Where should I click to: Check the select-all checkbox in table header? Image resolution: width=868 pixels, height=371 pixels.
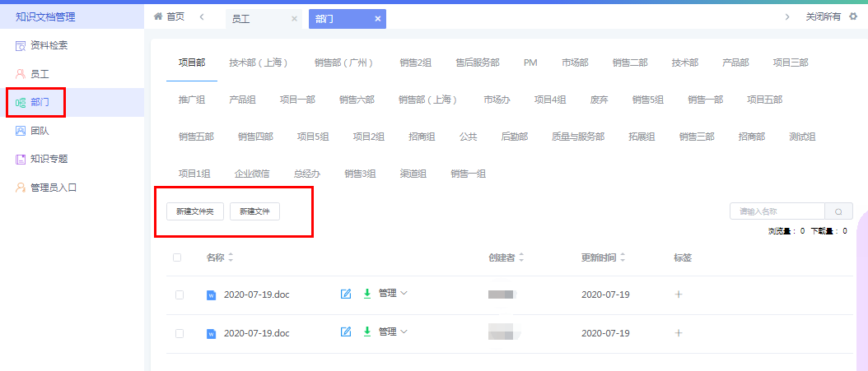[x=178, y=257]
